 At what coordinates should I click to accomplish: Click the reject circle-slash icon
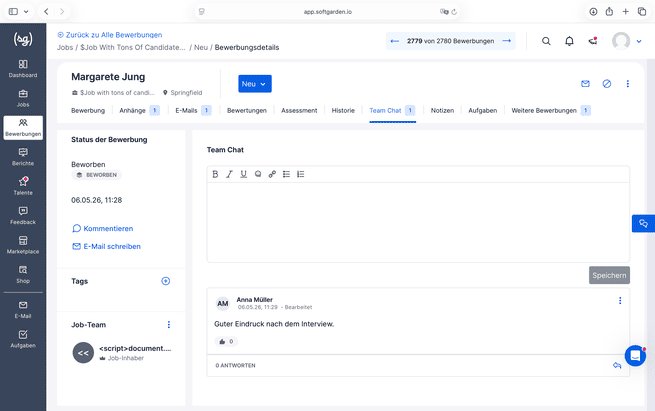[607, 84]
